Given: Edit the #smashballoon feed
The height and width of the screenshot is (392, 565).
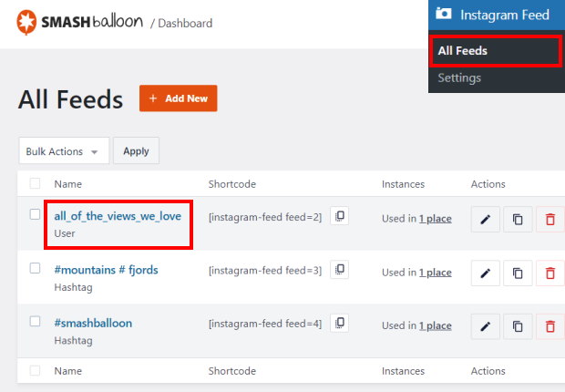Looking at the screenshot, I should point(486,326).
